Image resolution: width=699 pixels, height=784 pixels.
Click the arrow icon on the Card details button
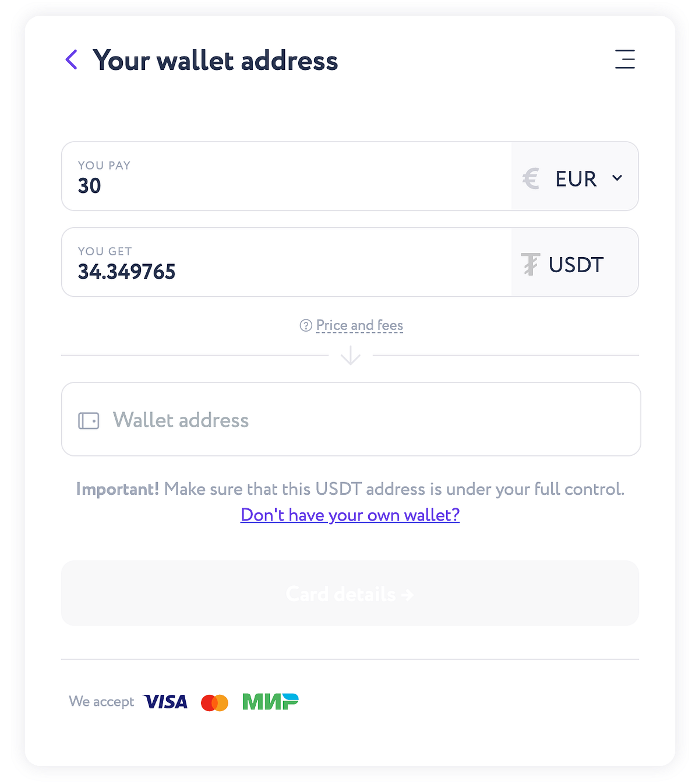pyautogui.click(x=407, y=594)
